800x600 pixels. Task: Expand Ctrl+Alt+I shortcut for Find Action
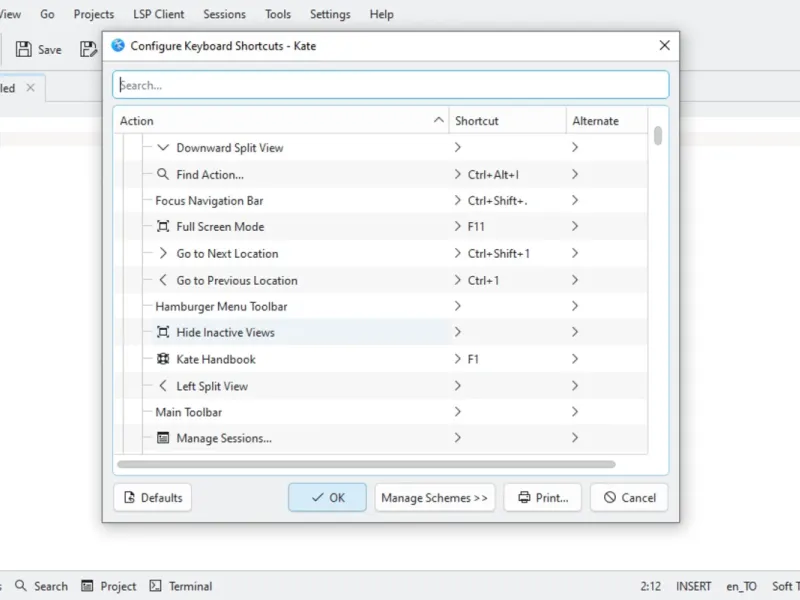click(458, 174)
